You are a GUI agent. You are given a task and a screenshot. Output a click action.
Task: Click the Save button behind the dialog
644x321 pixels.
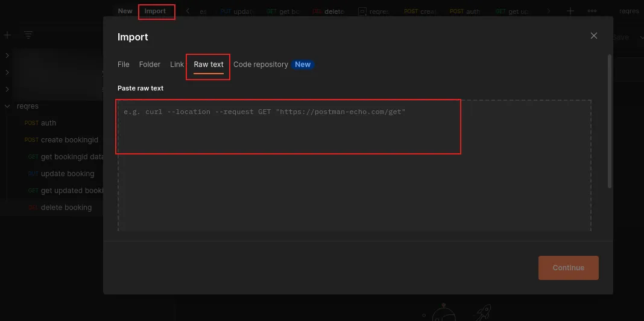620,37
